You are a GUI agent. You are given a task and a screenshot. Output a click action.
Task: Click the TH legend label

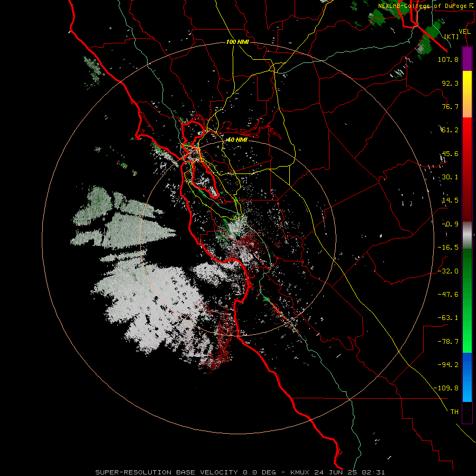tap(454, 412)
